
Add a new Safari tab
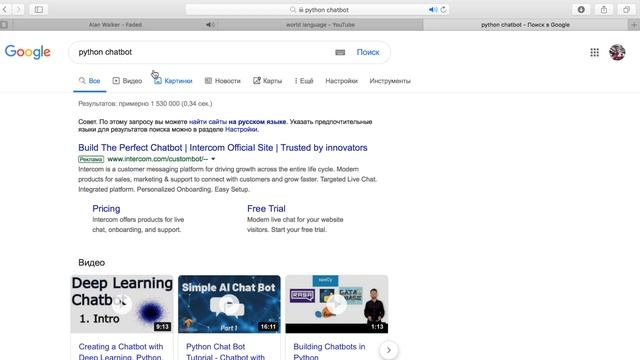coord(634,25)
